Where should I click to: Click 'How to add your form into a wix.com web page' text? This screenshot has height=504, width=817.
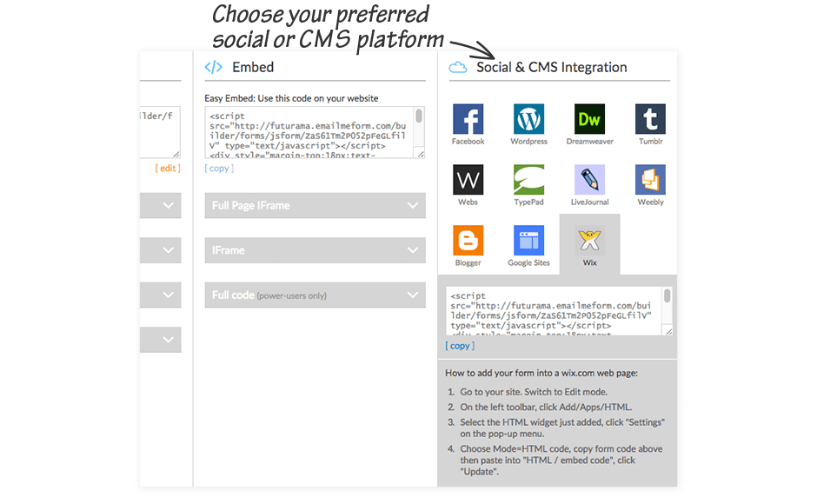[x=541, y=373]
